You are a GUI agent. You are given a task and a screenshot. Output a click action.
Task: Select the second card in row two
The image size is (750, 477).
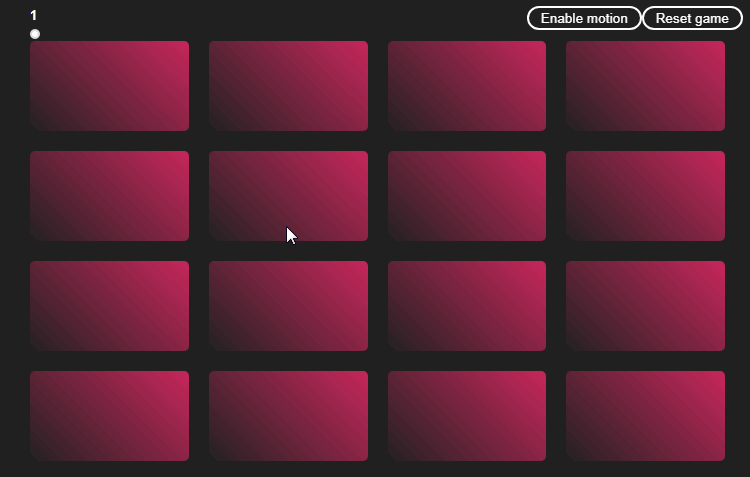click(x=288, y=196)
